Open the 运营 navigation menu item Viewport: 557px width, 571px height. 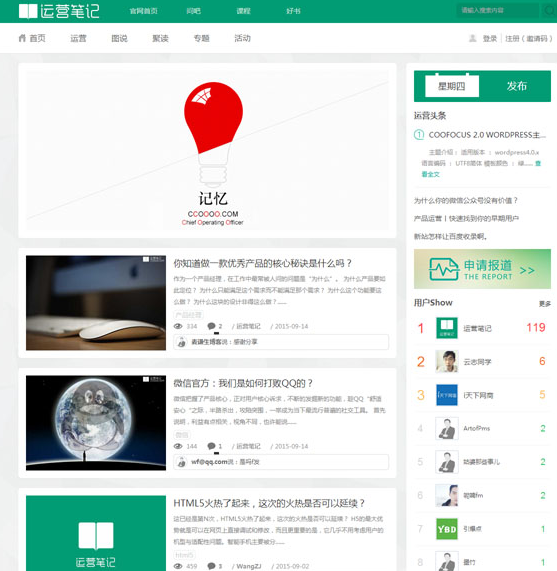78,38
